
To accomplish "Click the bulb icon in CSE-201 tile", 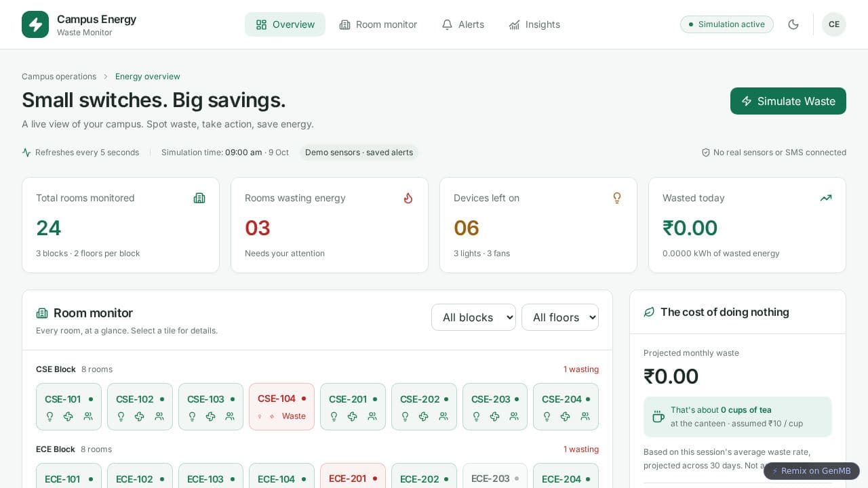I will (x=334, y=416).
